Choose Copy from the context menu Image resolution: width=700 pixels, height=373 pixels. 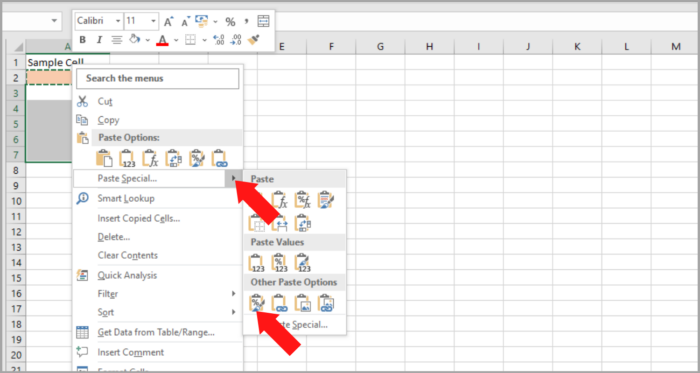coord(158,120)
